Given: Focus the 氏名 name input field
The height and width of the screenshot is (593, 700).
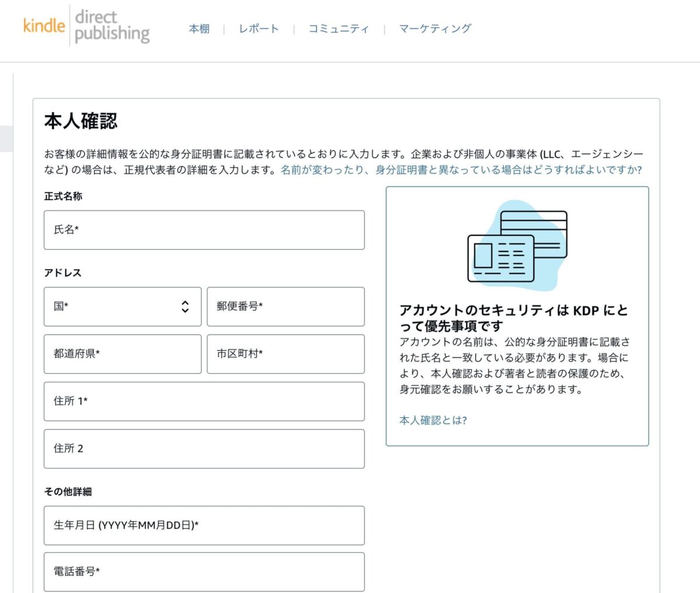Looking at the screenshot, I should coord(204,230).
